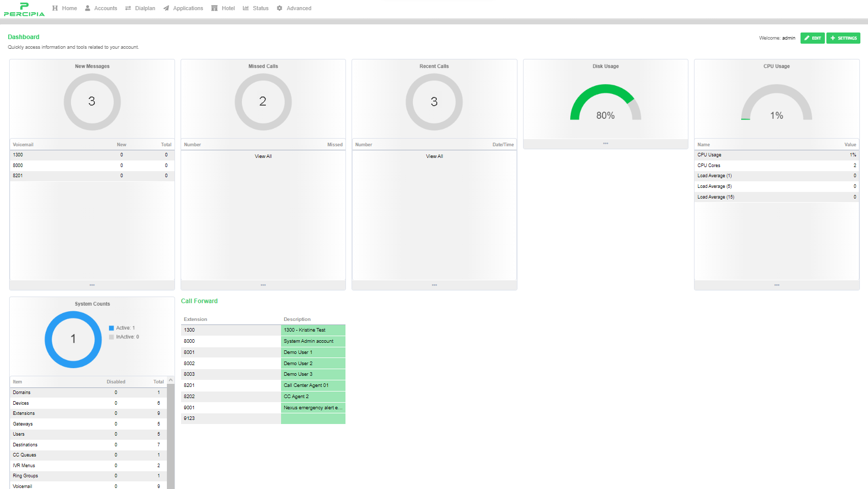The height and width of the screenshot is (489, 868).
Task: Select the Call Forward row for extension 8201
Action: (x=254, y=385)
